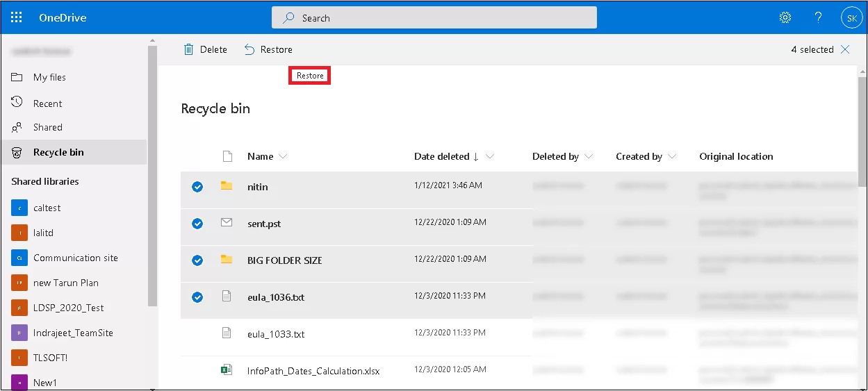
Task: Open the LDSP_2020_Test shared library
Action: [68, 308]
